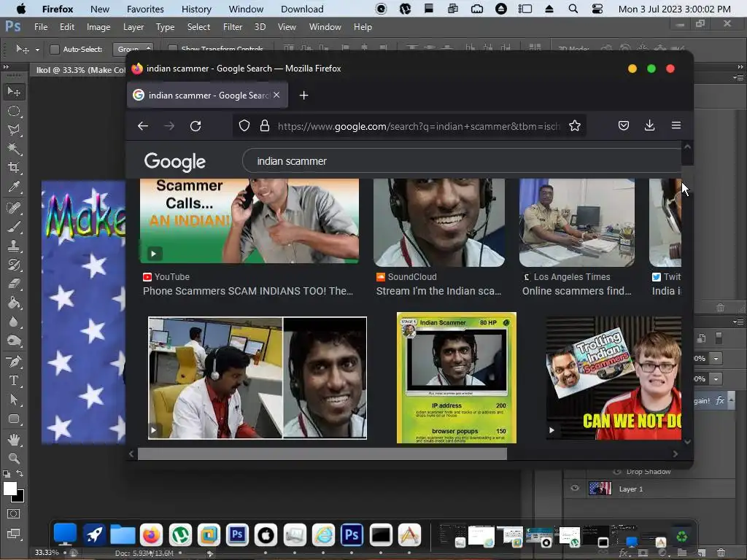747x560 pixels.
Task: Open a new Firefox tab
Action: click(304, 96)
